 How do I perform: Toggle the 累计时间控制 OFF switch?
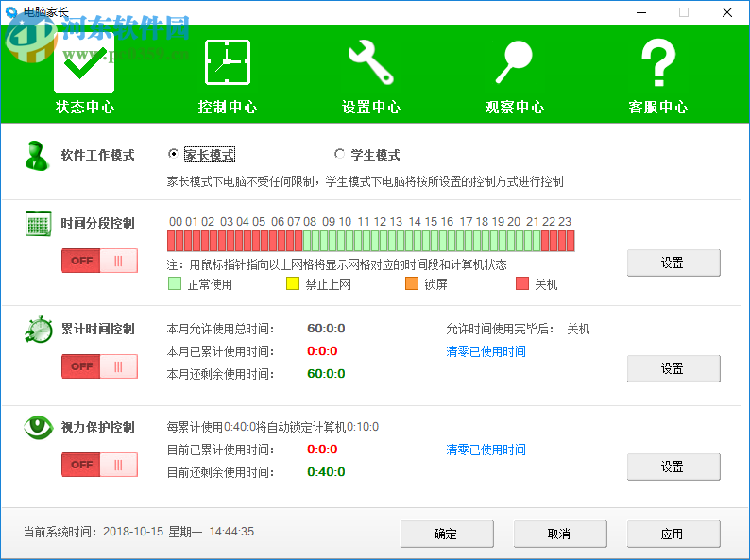pyautogui.click(x=99, y=366)
